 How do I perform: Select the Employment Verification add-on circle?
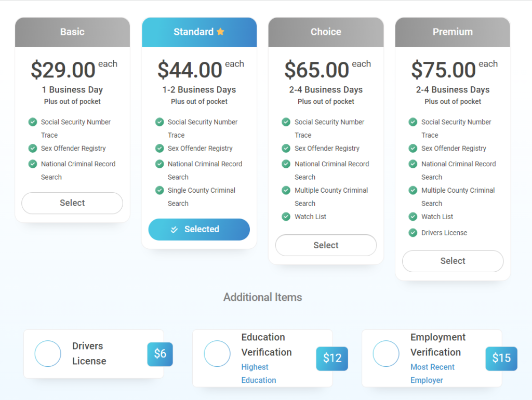[386, 354]
